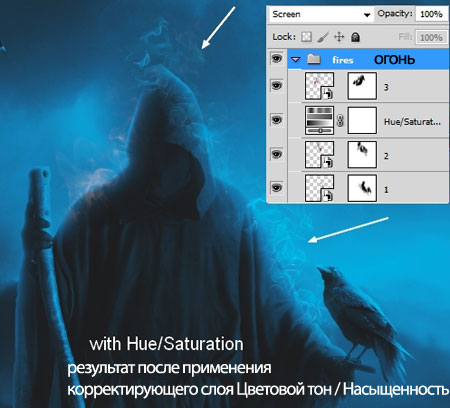Click the Lock: label
The height and width of the screenshot is (408, 450).
[284, 37]
